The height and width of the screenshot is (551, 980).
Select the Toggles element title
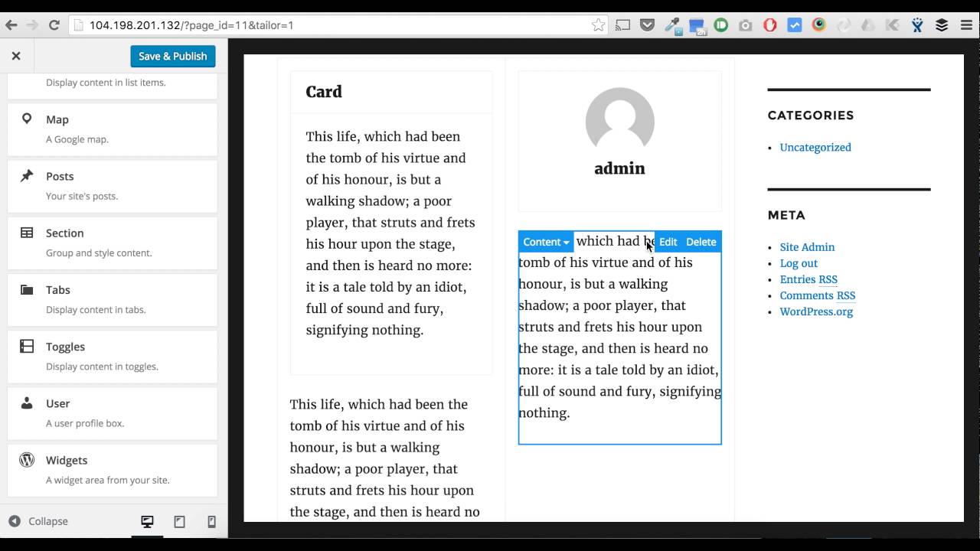tap(66, 347)
